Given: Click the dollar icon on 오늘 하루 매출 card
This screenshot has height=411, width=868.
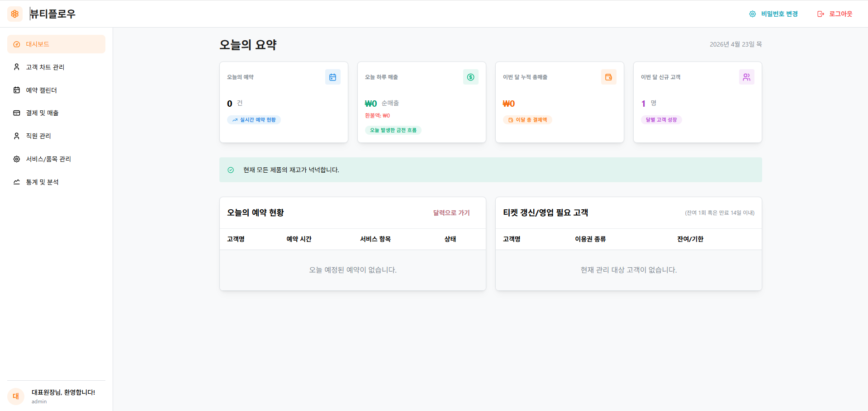Looking at the screenshot, I should [x=470, y=77].
